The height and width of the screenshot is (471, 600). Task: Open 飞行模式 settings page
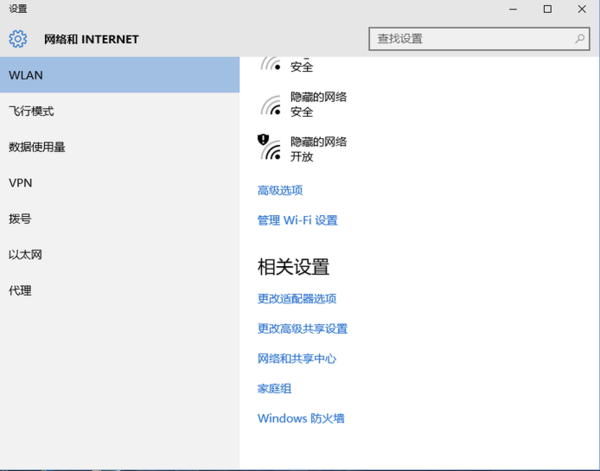click(120, 111)
